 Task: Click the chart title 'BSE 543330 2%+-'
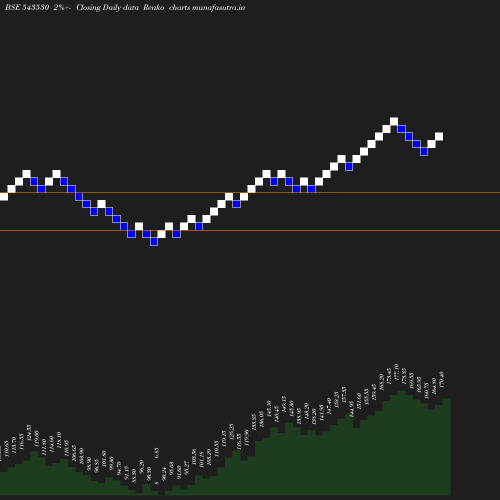coord(37,8)
